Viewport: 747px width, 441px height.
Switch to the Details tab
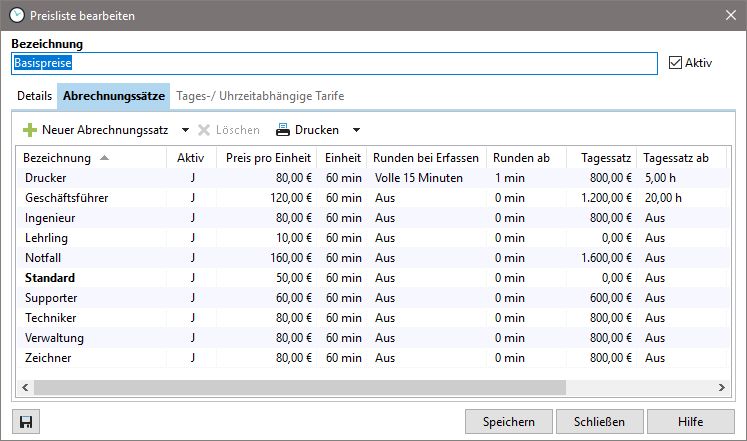34,96
